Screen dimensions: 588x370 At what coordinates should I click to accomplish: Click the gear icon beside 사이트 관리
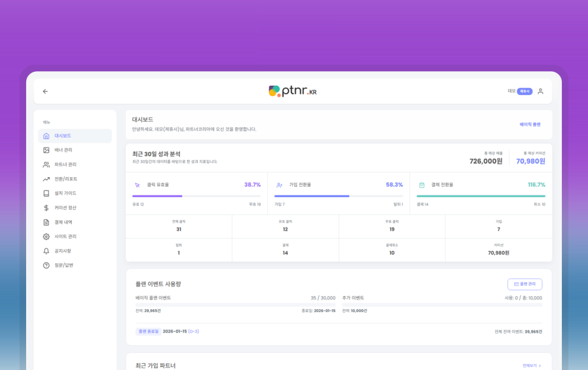click(46, 237)
